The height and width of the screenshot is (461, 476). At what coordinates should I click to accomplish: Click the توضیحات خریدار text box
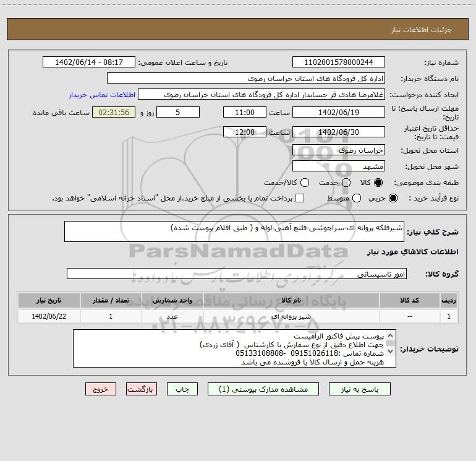pos(234,348)
